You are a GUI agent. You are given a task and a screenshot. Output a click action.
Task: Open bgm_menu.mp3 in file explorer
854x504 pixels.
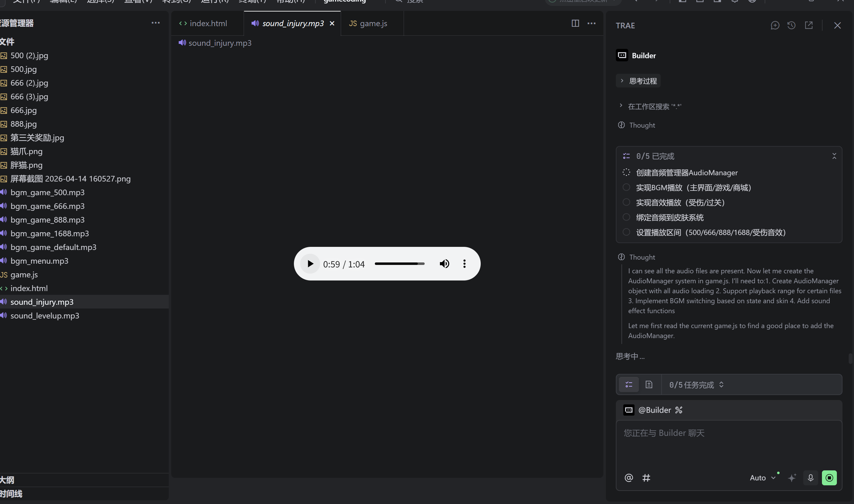pos(40,261)
